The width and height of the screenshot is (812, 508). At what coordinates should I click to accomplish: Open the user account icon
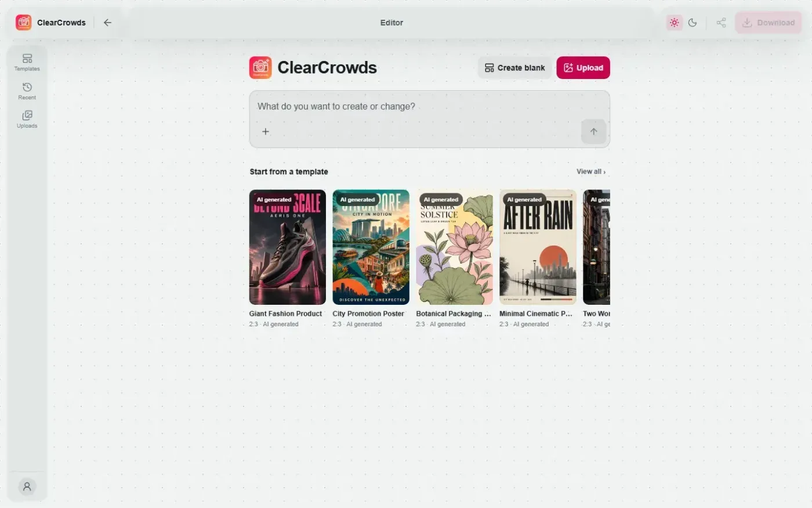point(27,487)
